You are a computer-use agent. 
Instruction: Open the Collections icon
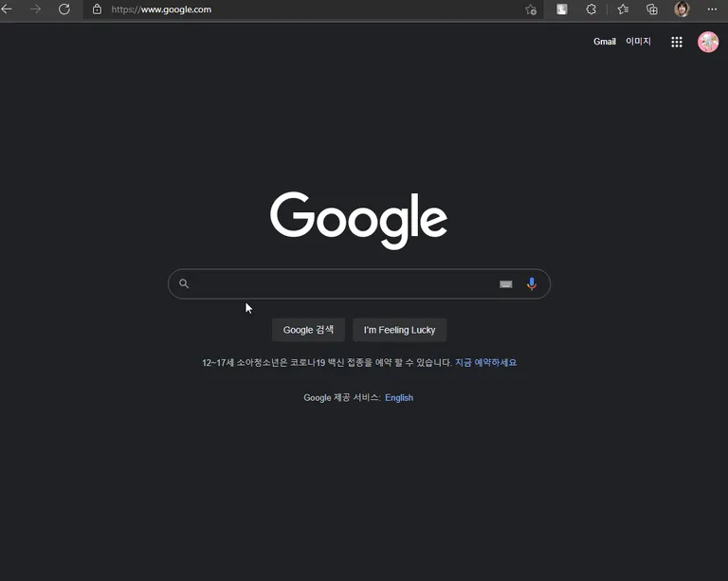(x=652, y=9)
